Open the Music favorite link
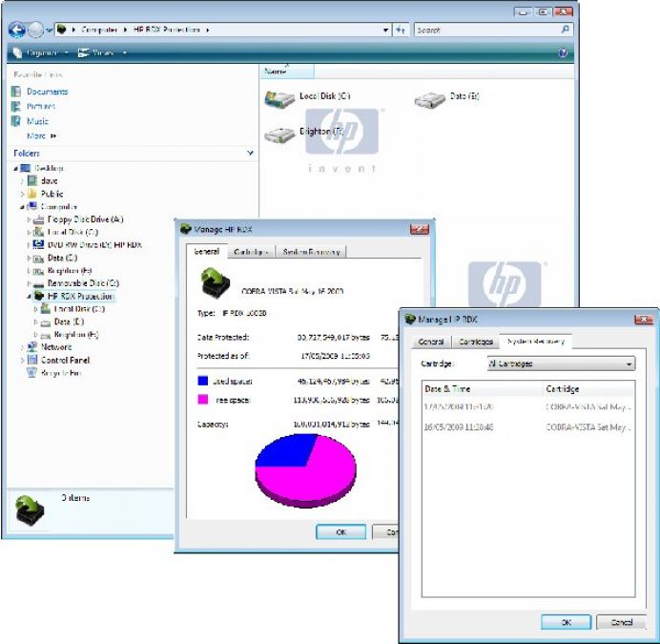The width and height of the screenshot is (660, 644). [x=37, y=121]
